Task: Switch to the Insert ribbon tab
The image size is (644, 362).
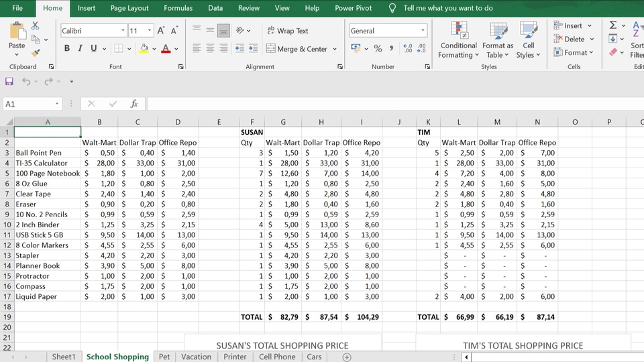Action: point(87,8)
